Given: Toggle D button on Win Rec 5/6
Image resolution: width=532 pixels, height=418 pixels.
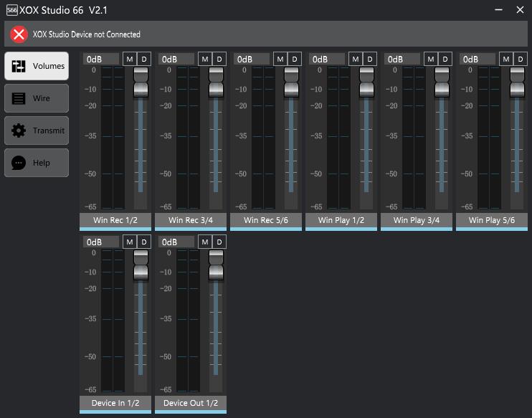Looking at the screenshot, I should point(295,59).
